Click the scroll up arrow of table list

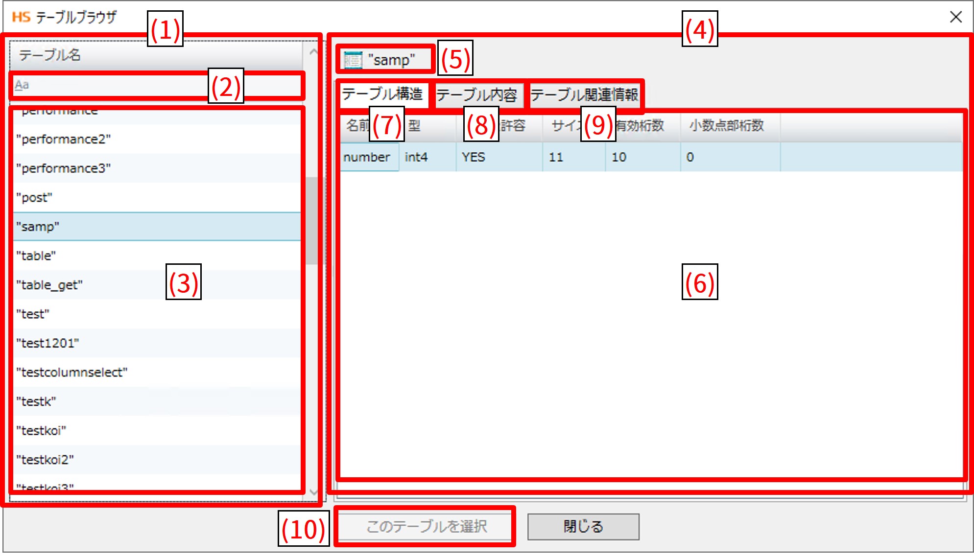click(x=314, y=51)
